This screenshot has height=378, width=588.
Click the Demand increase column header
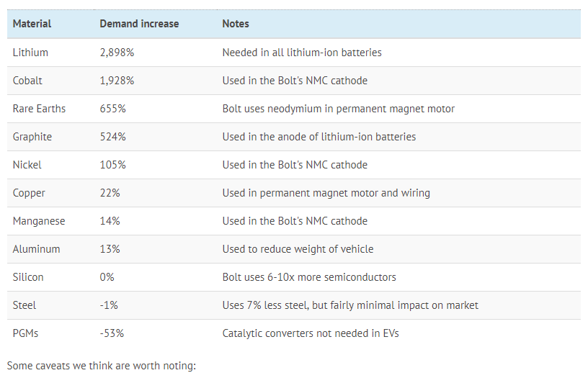click(x=139, y=24)
